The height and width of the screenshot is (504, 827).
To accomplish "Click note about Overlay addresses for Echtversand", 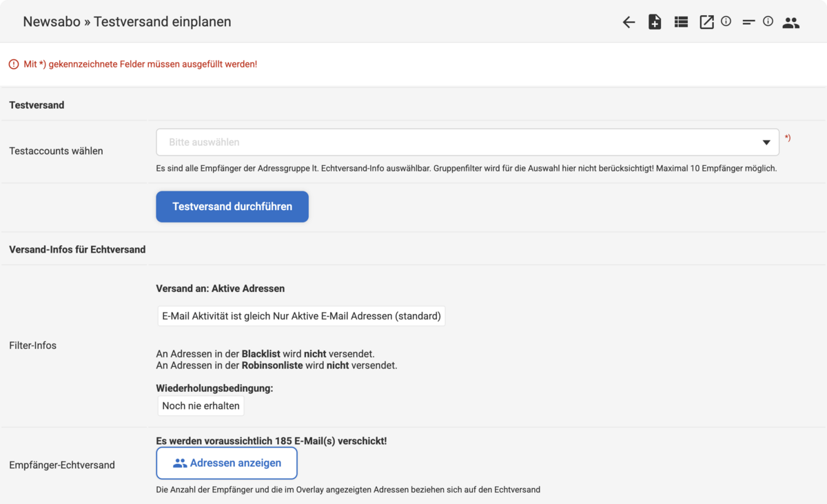I will click(x=348, y=490).
